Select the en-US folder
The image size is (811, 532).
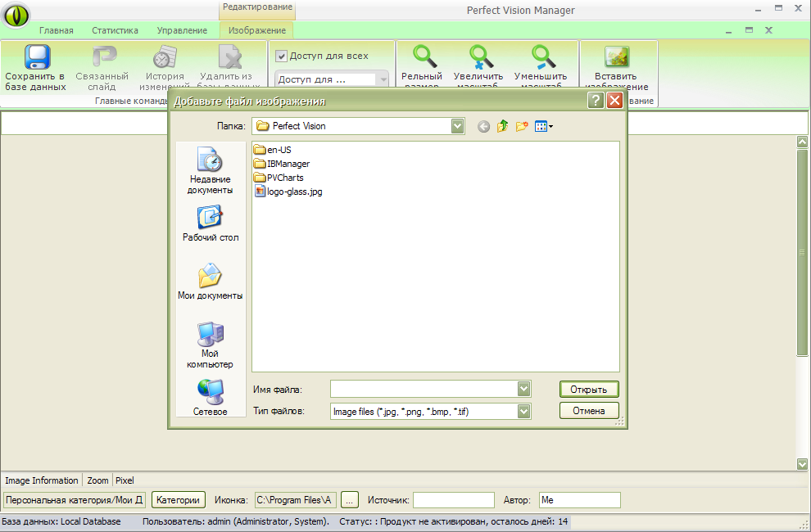[x=273, y=150]
